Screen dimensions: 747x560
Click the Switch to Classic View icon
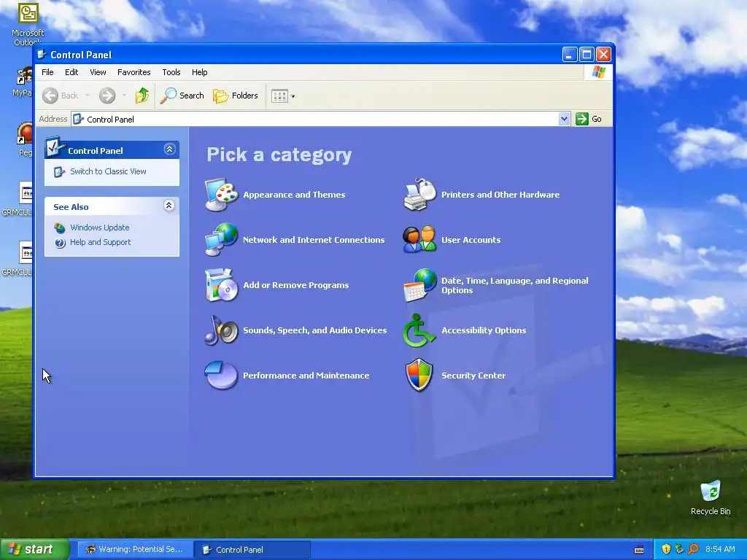pos(59,172)
